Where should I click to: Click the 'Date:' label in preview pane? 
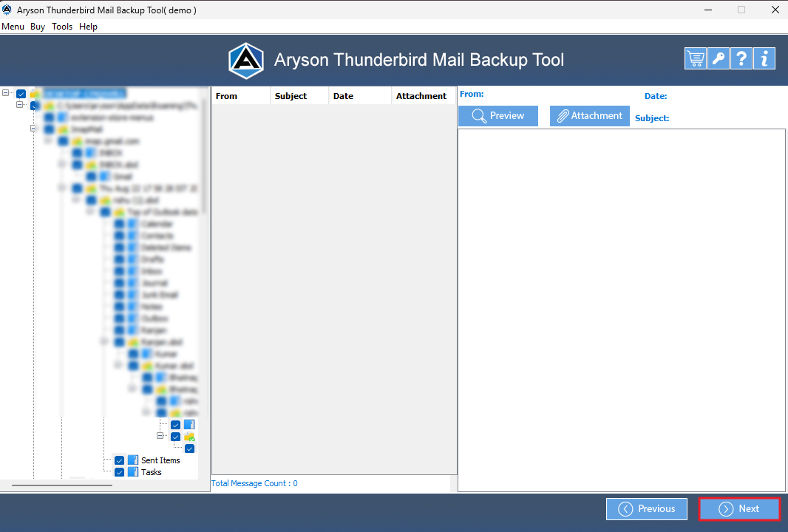click(656, 96)
